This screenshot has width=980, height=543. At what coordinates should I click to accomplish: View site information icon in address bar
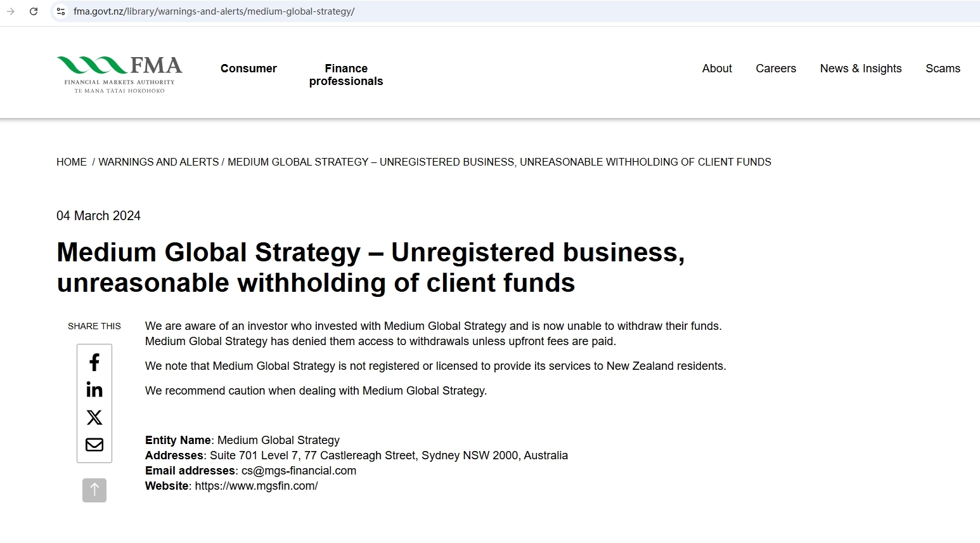point(61,11)
